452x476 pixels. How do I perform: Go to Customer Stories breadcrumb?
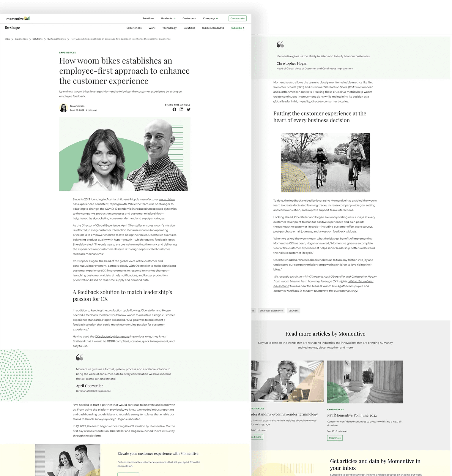click(56, 39)
